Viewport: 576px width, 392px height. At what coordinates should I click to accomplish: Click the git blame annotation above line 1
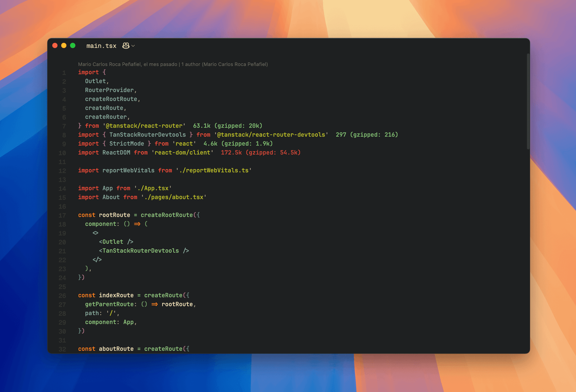click(173, 64)
